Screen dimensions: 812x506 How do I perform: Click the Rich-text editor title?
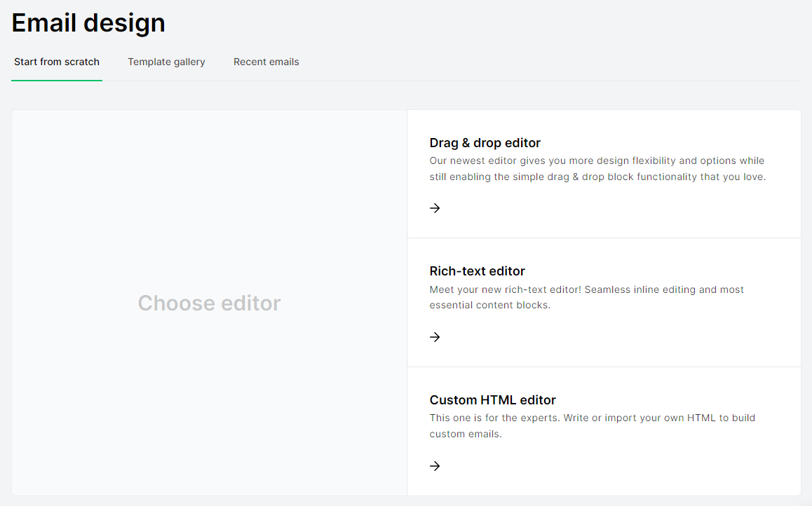pyautogui.click(x=477, y=271)
